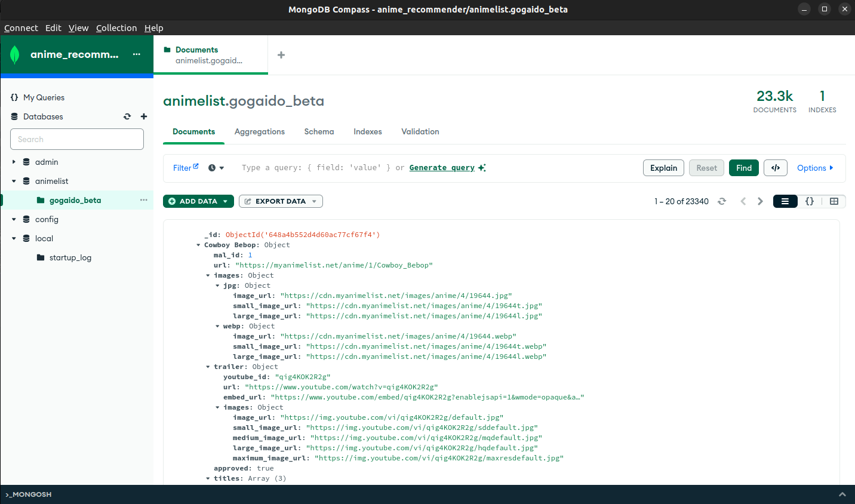
Task: Open the Edit menu
Action: [53, 28]
